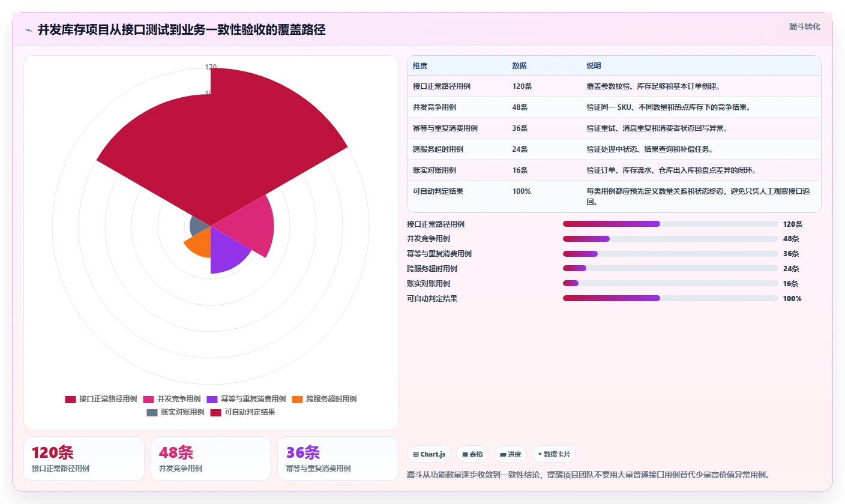Image resolution: width=845 pixels, height=504 pixels.
Task: Open the 36条 data card
Action: tap(338, 458)
